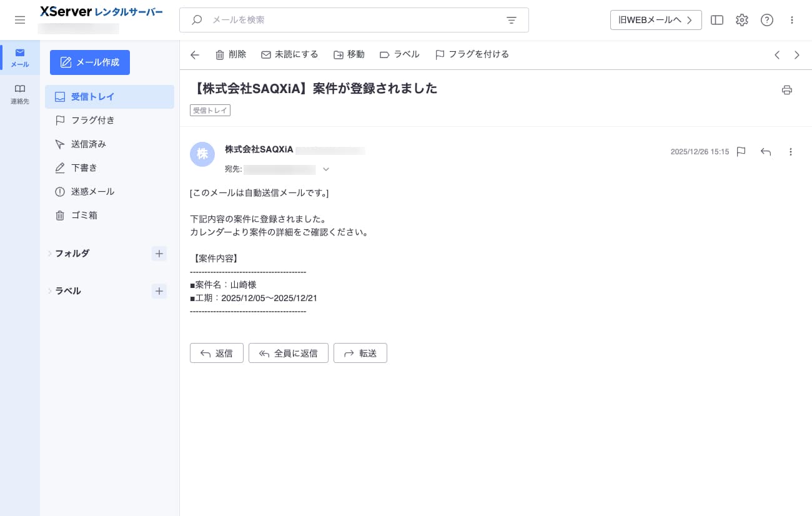Expand the recipient details chevron
This screenshot has height=516, width=812.
tap(326, 169)
